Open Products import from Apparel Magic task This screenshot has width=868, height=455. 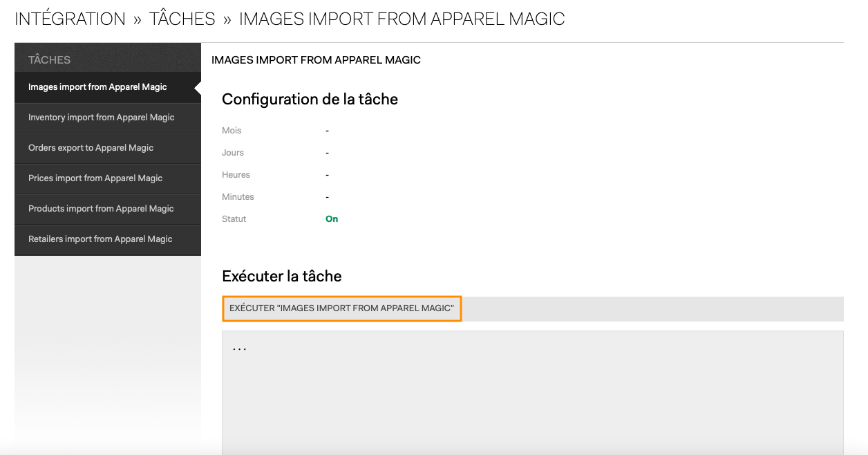point(108,209)
